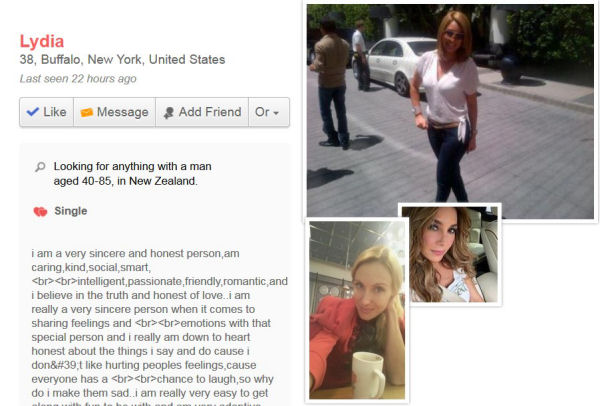Screen dimensions: 600x406
Task: Click the aged 40-85 in New Zealand line
Action: pyautogui.click(x=126, y=181)
